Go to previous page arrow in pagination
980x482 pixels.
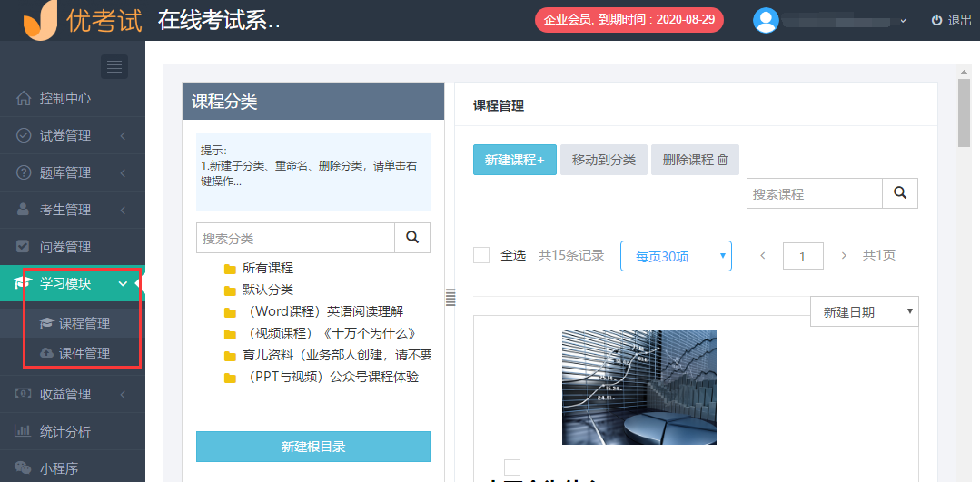[x=763, y=255]
